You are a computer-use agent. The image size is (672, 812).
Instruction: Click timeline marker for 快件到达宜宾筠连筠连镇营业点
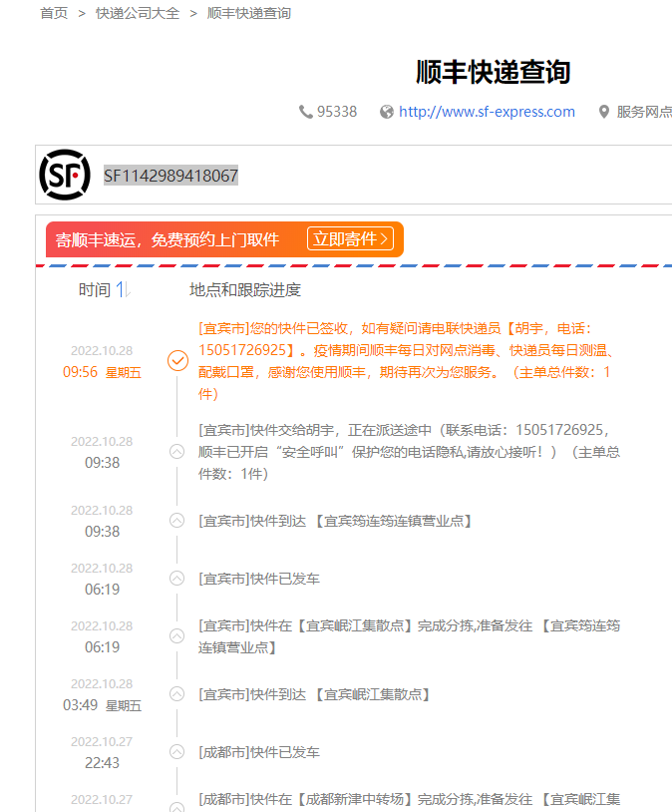[x=177, y=521]
